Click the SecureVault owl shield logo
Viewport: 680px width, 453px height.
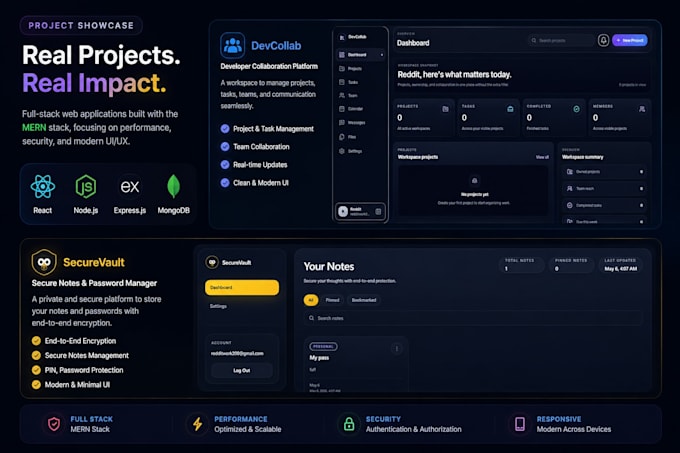(44, 262)
